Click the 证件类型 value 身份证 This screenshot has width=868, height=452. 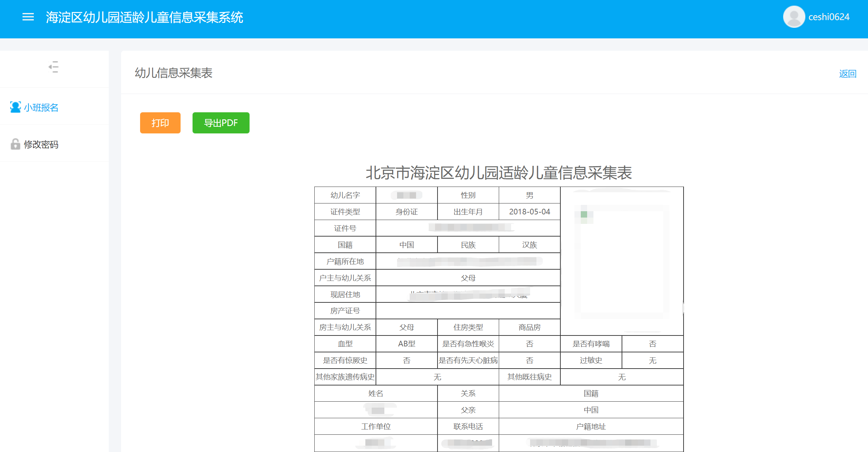[x=407, y=212]
